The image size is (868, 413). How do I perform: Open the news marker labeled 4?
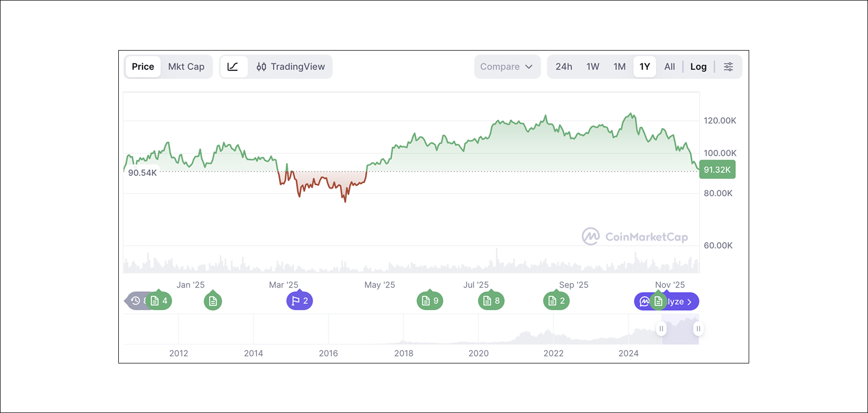pos(159,300)
